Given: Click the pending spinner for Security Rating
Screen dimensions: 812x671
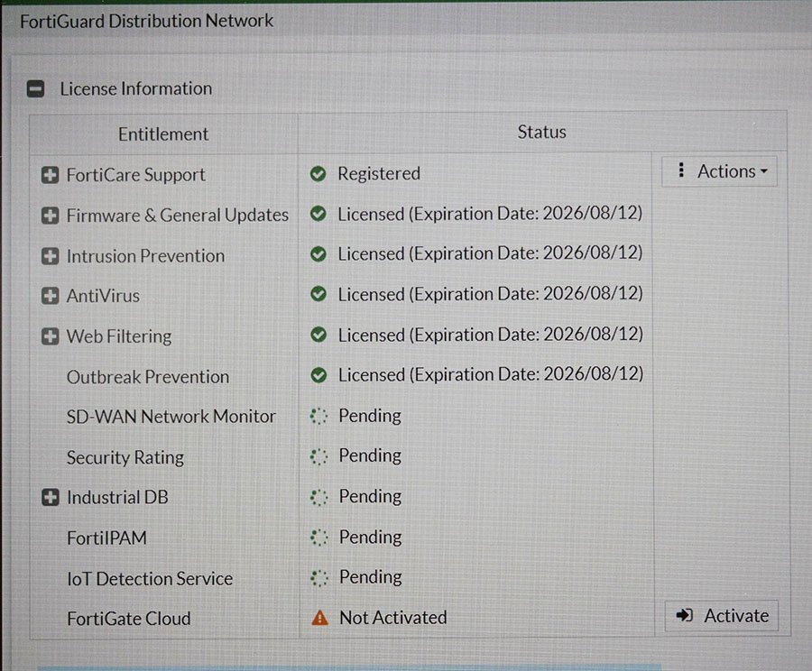Looking at the screenshot, I should coord(318,456).
